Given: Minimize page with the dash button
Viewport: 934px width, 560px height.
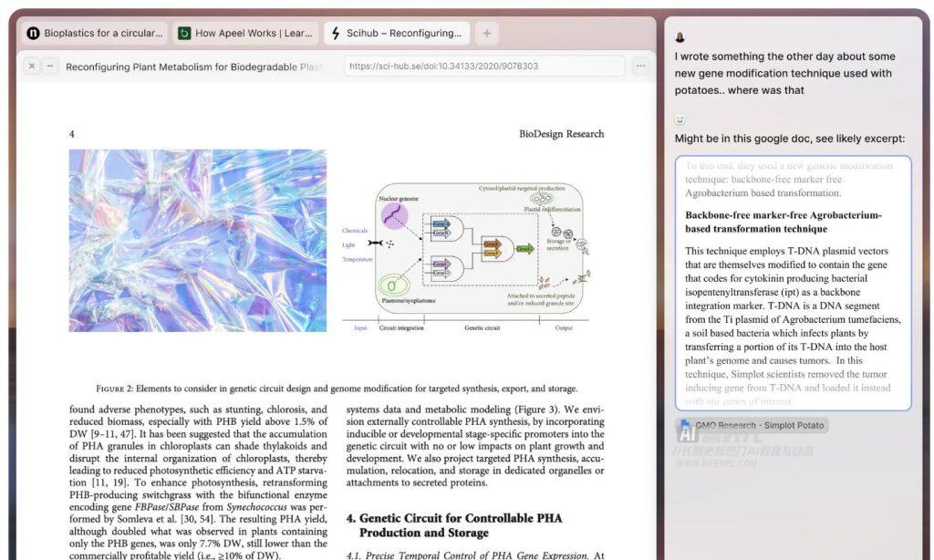Looking at the screenshot, I should (51, 67).
